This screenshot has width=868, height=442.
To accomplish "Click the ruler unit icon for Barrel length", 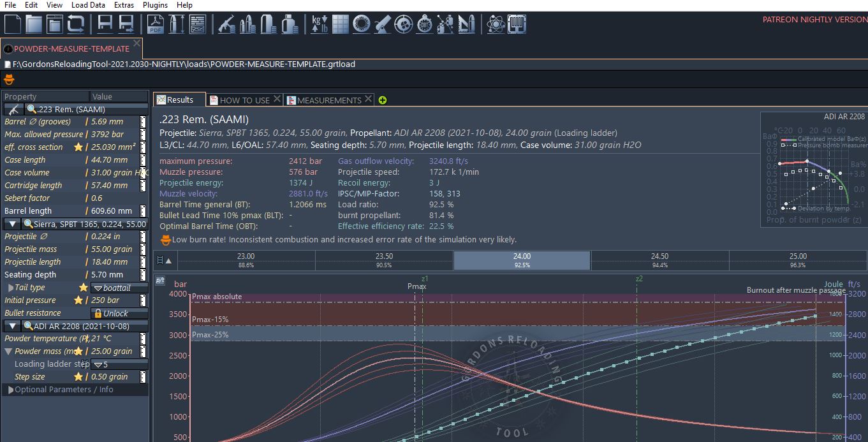I will tap(143, 211).
